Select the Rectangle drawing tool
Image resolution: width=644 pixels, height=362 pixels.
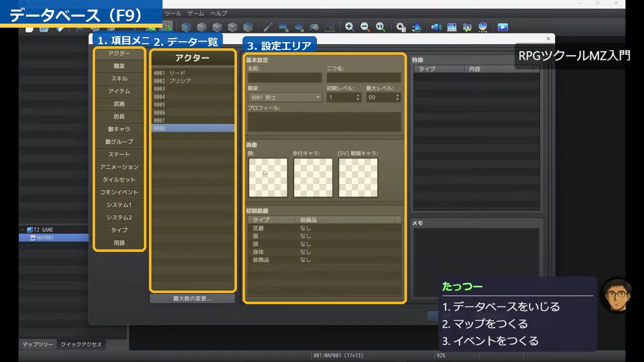[283, 27]
